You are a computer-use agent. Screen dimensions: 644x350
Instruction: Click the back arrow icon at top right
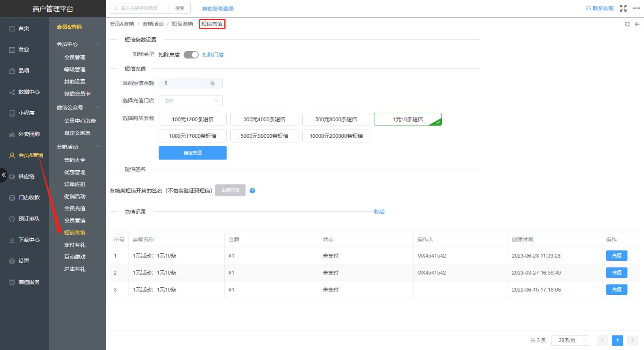click(x=637, y=24)
